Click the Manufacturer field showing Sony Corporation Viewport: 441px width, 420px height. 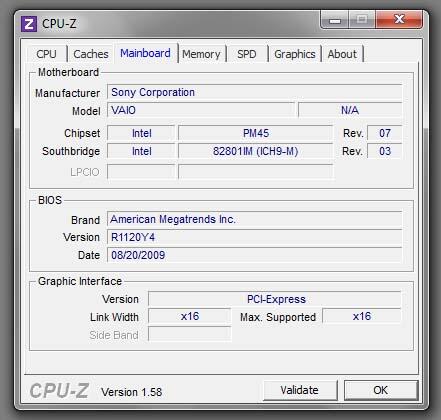pos(255,92)
